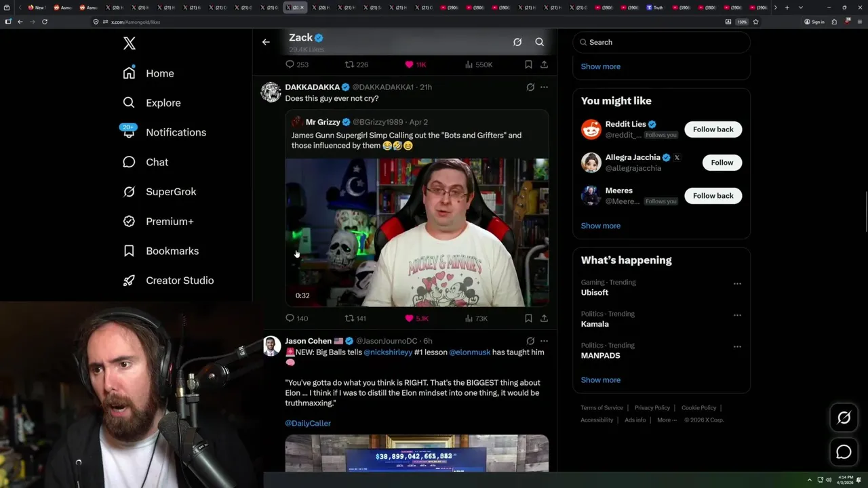
Task: Open the Ubisoft trending topic
Action: click(595, 293)
